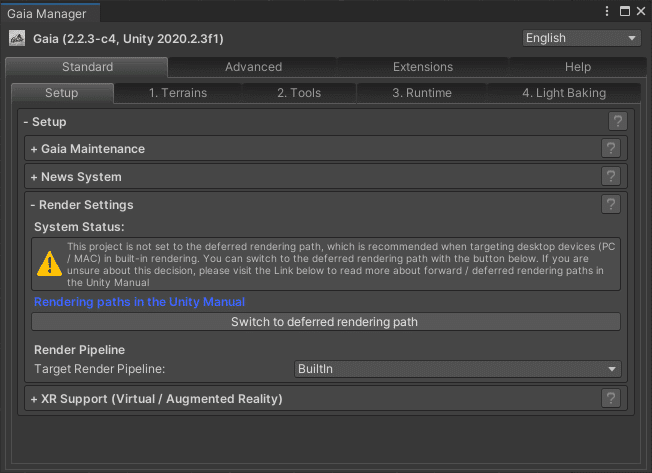Viewport: 652px width, 473px height.
Task: Open the English language dropdown
Action: click(581, 38)
